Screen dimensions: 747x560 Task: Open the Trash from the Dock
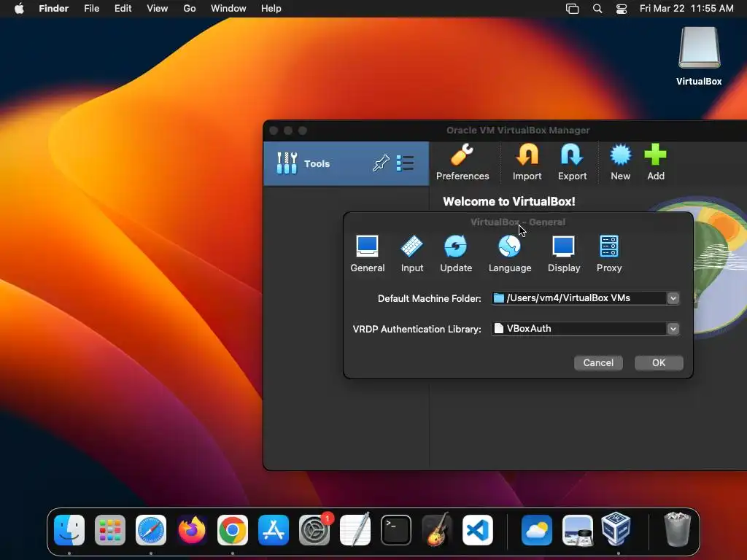coord(677,529)
